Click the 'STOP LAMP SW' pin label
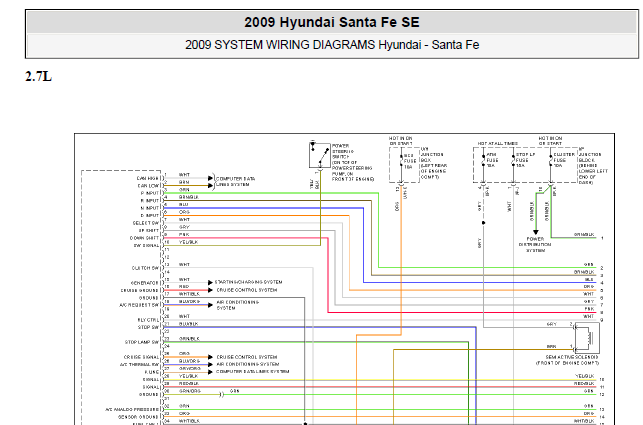The image size is (643, 425). pyautogui.click(x=142, y=342)
